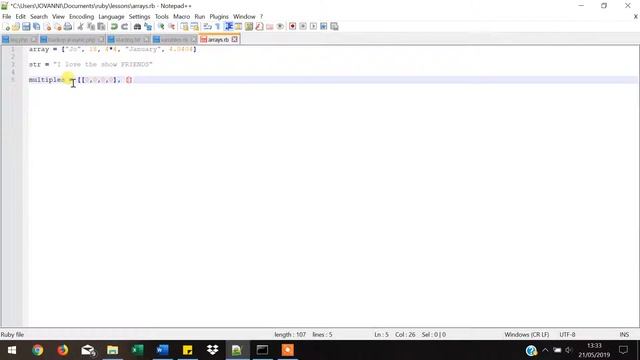Viewport: 640px width, 360px height.
Task: Click the Zoom Out toolbar icon
Action: coord(171,27)
